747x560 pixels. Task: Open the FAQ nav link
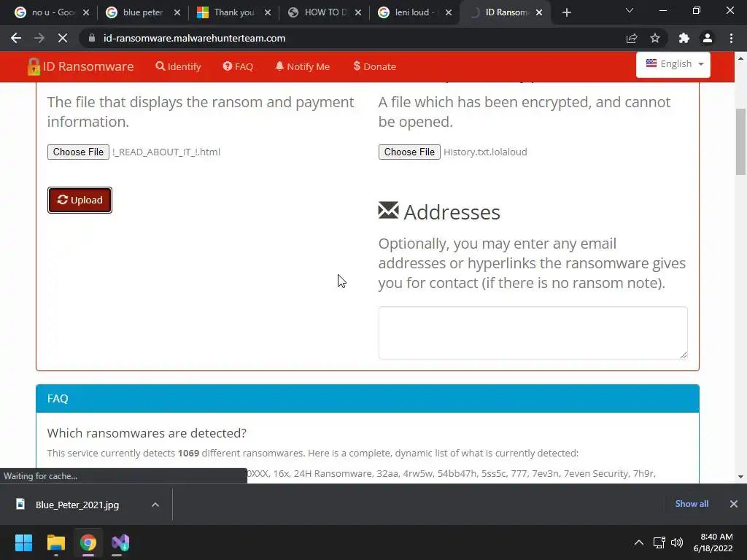click(238, 66)
